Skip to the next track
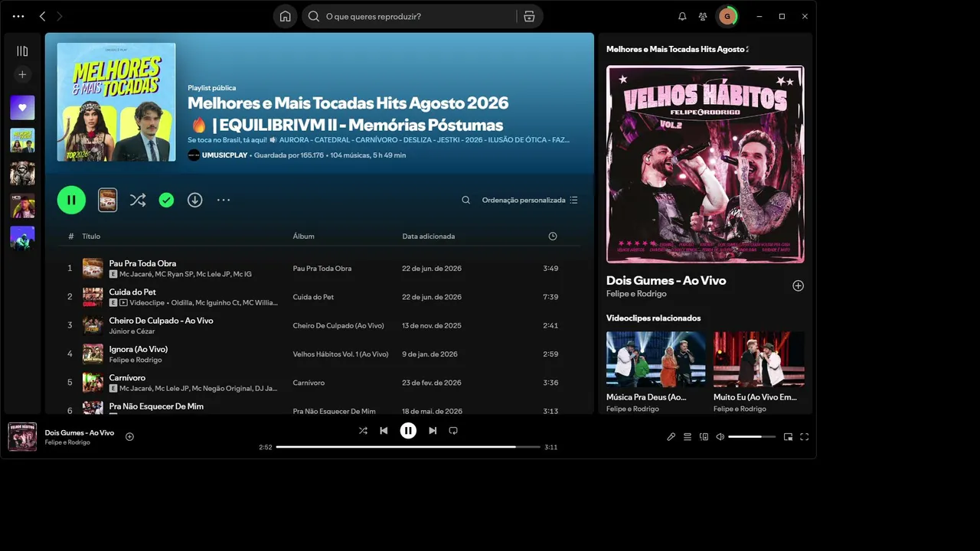Viewport: 980px width, 551px height. point(433,431)
